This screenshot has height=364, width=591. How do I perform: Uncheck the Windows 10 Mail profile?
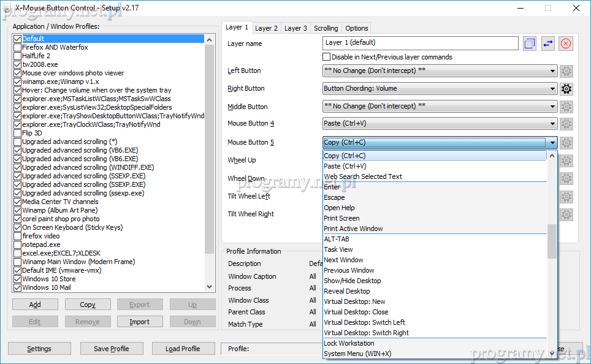[x=17, y=287]
